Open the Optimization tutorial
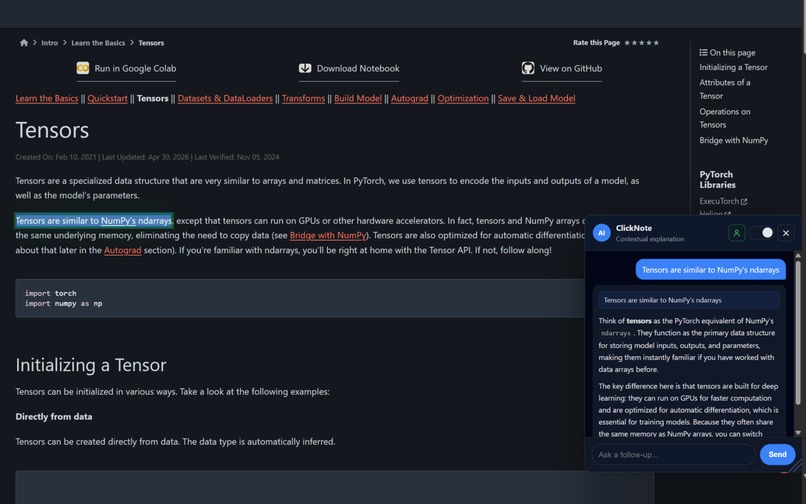The image size is (806, 504). tap(463, 98)
